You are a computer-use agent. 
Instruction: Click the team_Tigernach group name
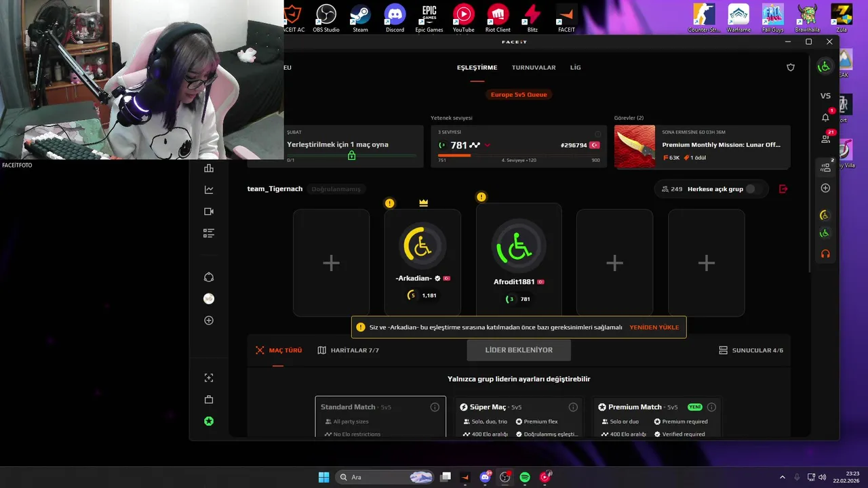[275, 189]
